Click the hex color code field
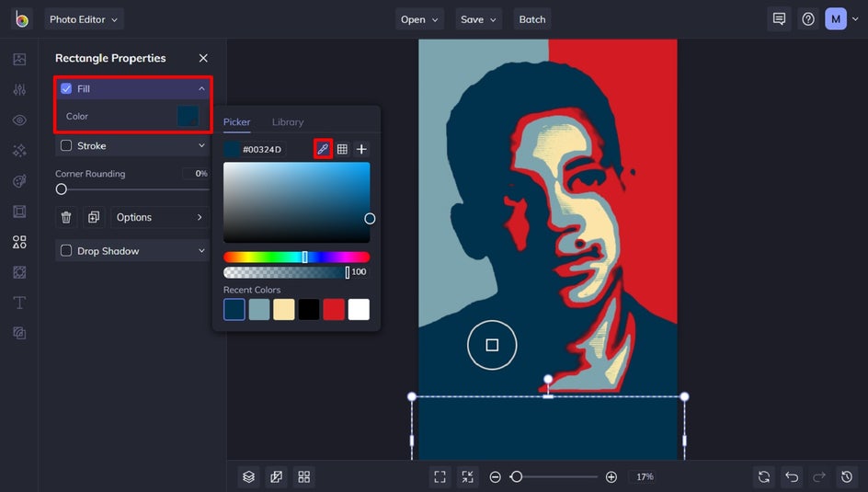The image size is (868, 492). pyautogui.click(x=262, y=149)
